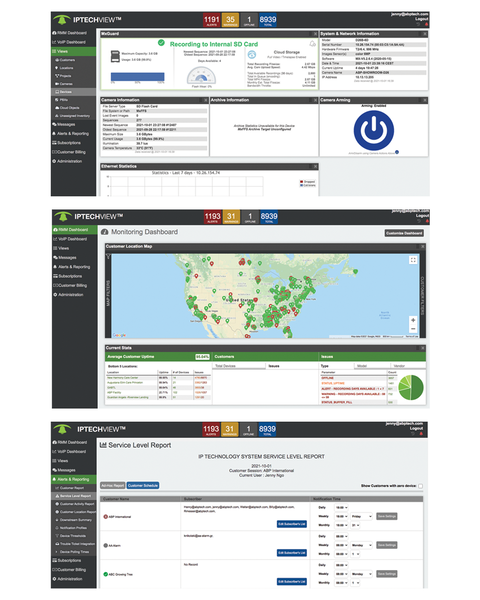Screen dimensions: 480x600
Task: Expand the CUSTOMER FILTERS side panel
Action: pos(423,295)
